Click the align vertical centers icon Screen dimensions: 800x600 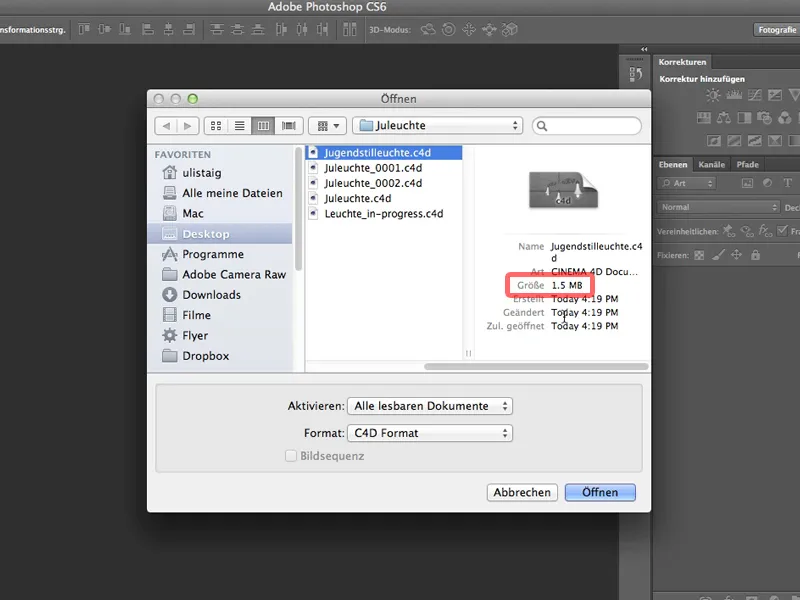(104, 29)
